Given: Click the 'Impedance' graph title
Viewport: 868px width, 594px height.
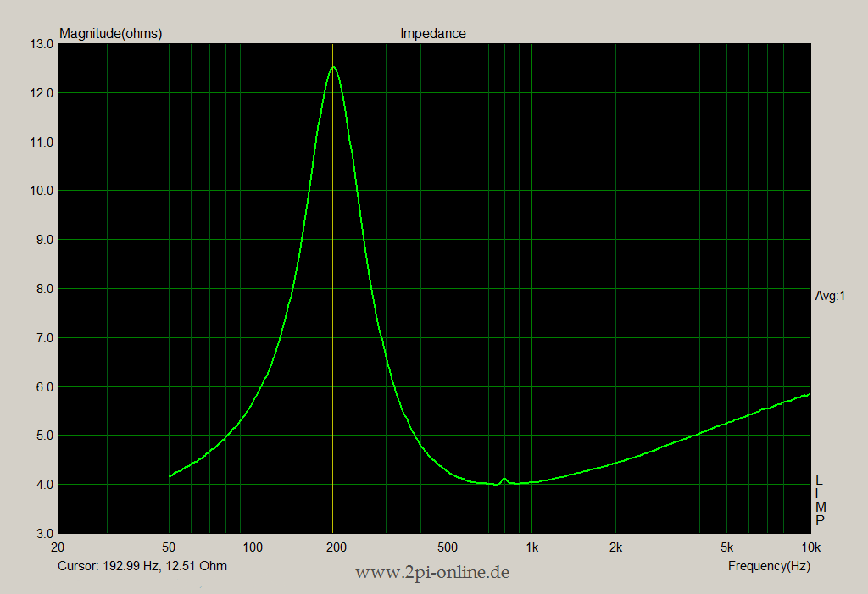Looking at the screenshot, I should pyautogui.click(x=433, y=33).
